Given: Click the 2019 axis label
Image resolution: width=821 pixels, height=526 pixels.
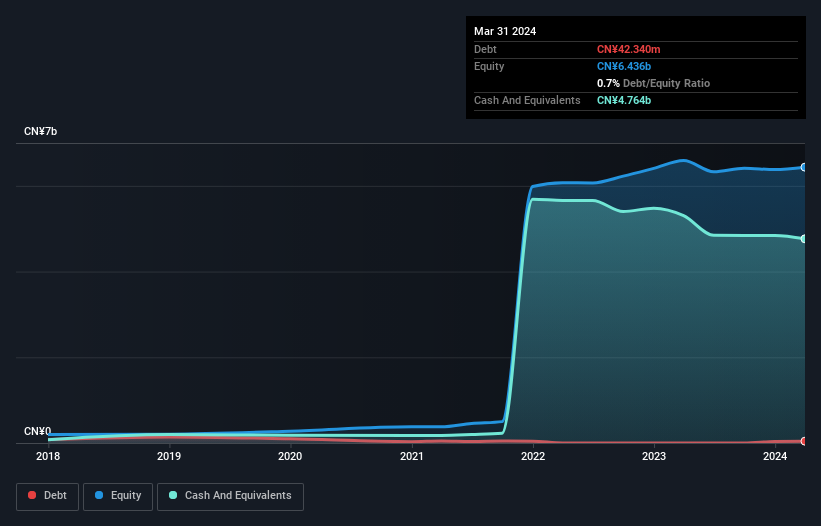Looking at the screenshot, I should (x=169, y=456).
